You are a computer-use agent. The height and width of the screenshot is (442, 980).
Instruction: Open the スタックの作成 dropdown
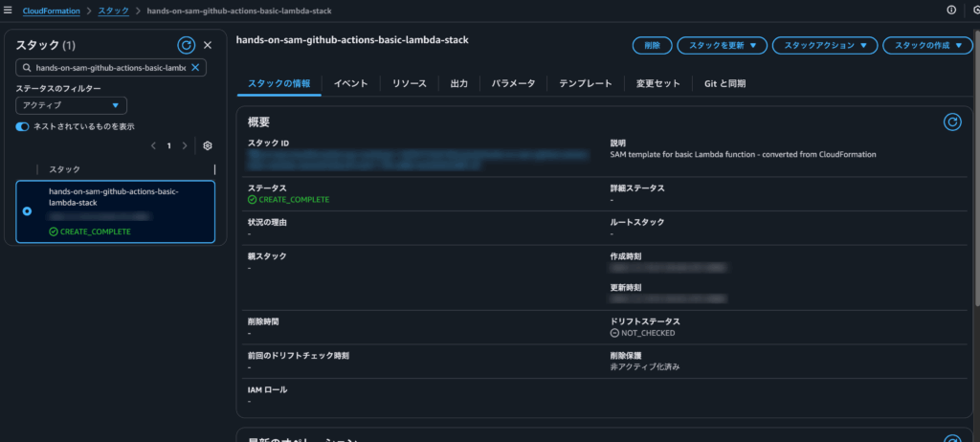pos(926,45)
